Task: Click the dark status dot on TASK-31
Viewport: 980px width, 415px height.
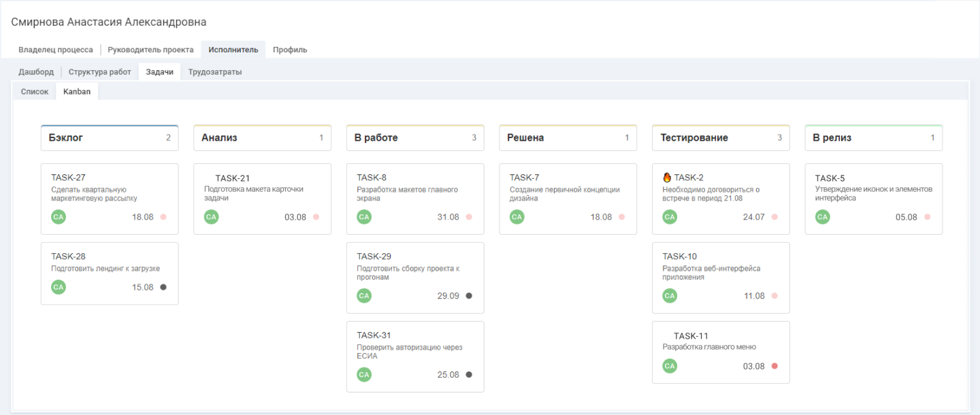Action: coord(469,374)
